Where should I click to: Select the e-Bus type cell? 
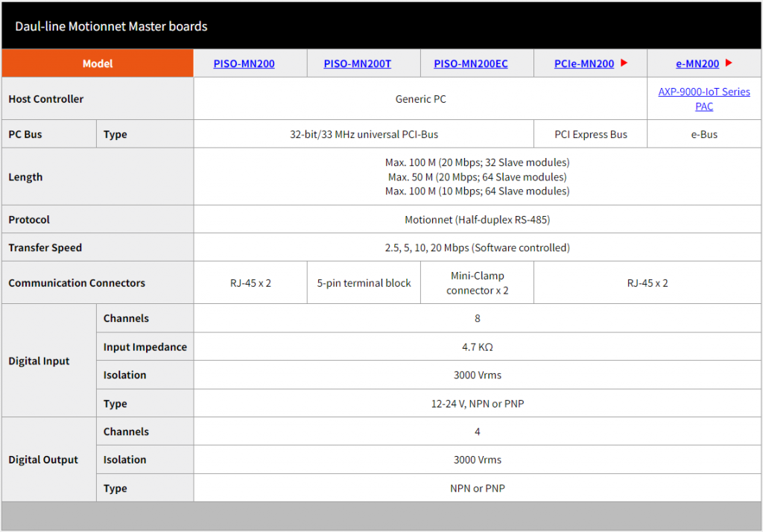(704, 135)
